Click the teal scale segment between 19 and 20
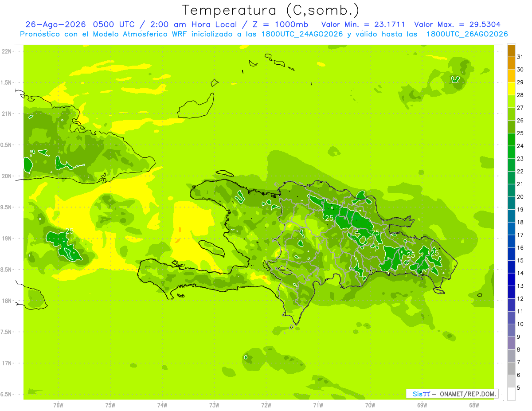532x411 pixels. tap(511, 203)
